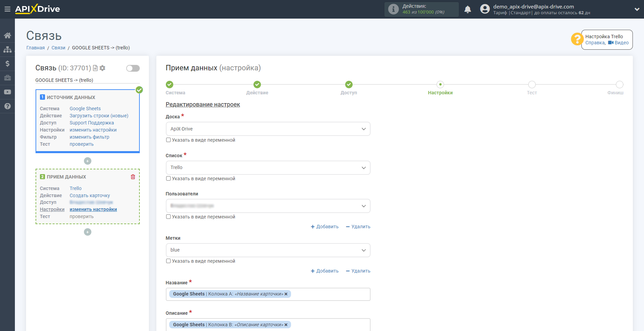
Task: Click Добавить under Пользователи
Action: 325,227
